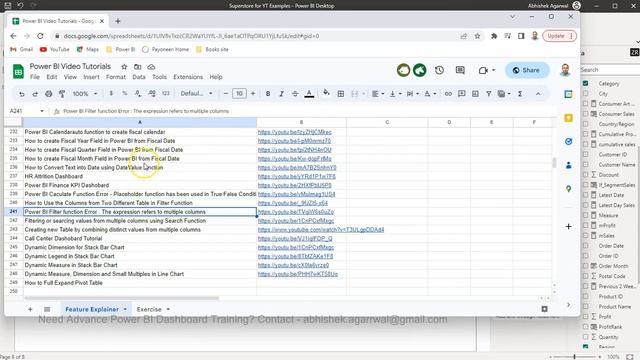Open Google Keep side panel icon
640x360 pixels.
[568, 118]
